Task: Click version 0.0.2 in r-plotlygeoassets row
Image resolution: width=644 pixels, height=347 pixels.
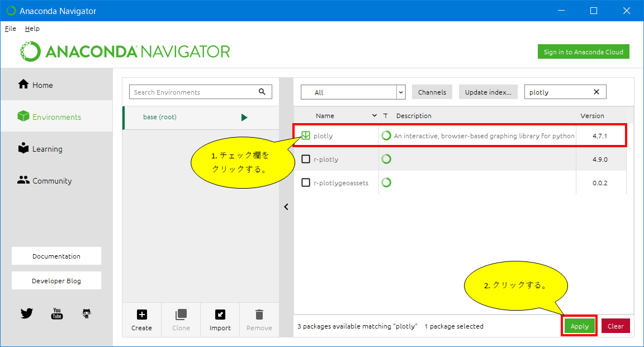Action: tap(600, 183)
